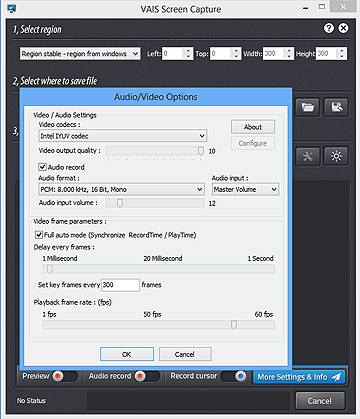The height and width of the screenshot is (419, 360).
Task: Switch the Preview toggle
Action: [65, 376]
